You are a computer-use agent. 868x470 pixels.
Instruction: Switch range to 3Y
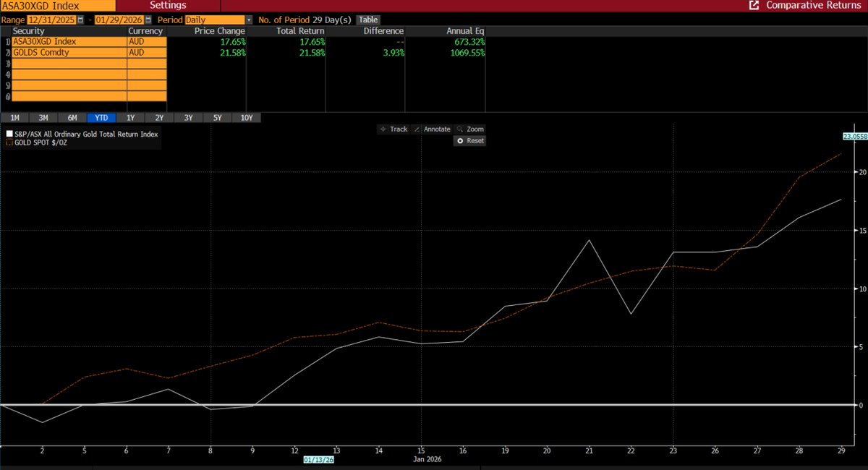[x=187, y=117]
